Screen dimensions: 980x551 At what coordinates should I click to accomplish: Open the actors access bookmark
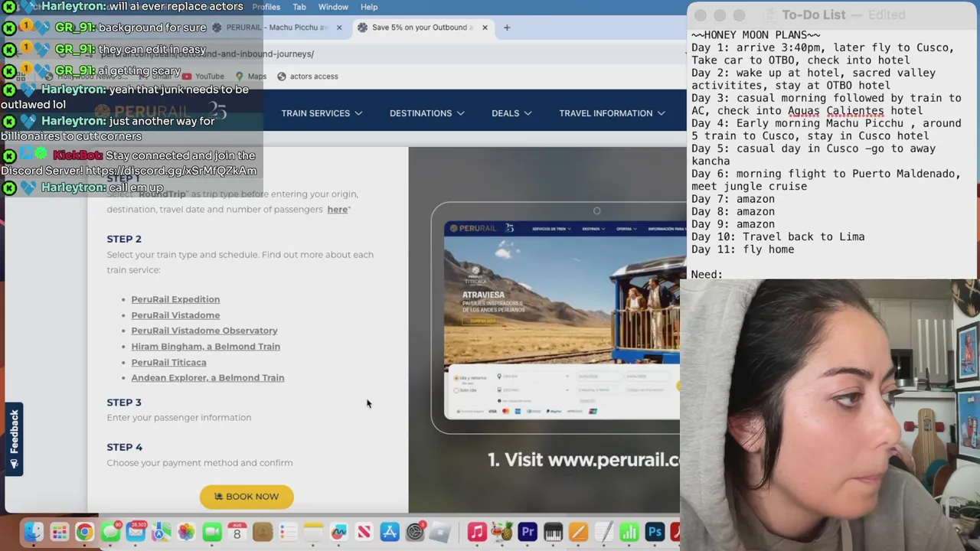(307, 77)
